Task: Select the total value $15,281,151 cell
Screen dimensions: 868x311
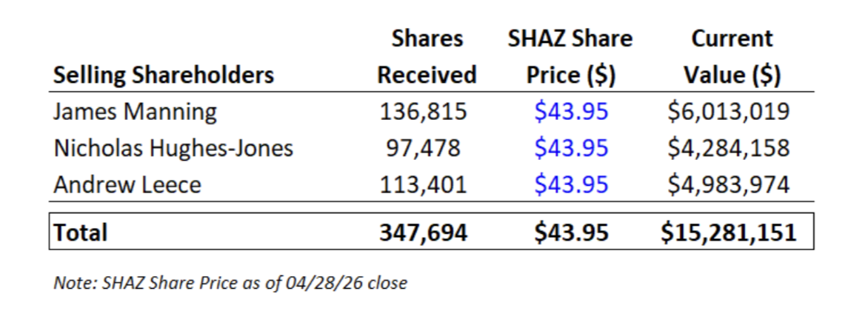Action: 729,233
